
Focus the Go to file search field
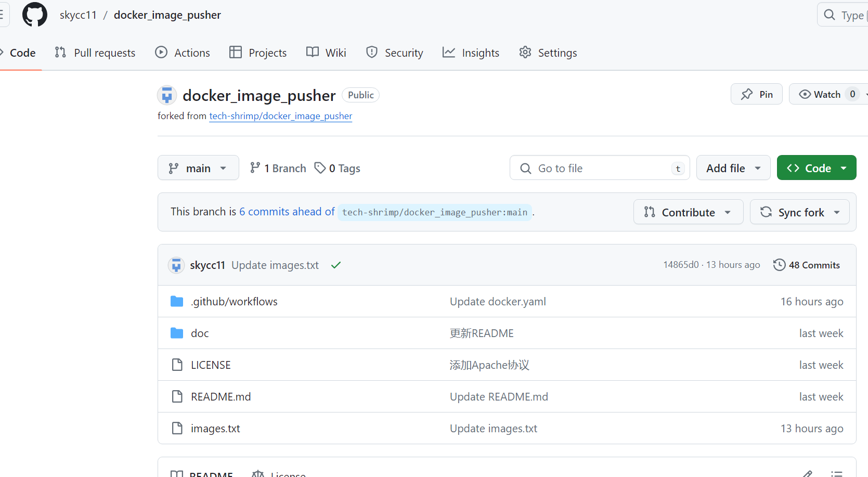click(600, 168)
